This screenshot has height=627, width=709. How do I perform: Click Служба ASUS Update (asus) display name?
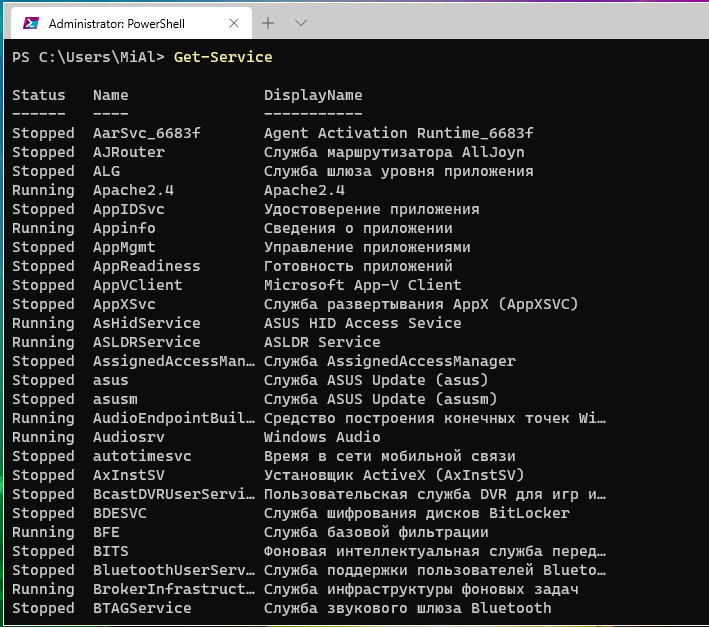[376, 380]
